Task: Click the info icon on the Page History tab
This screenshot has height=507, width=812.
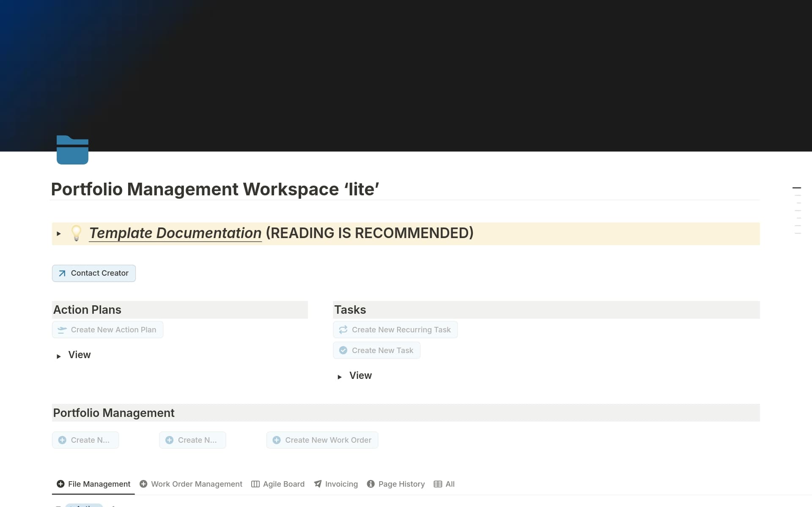Action: [x=370, y=484]
